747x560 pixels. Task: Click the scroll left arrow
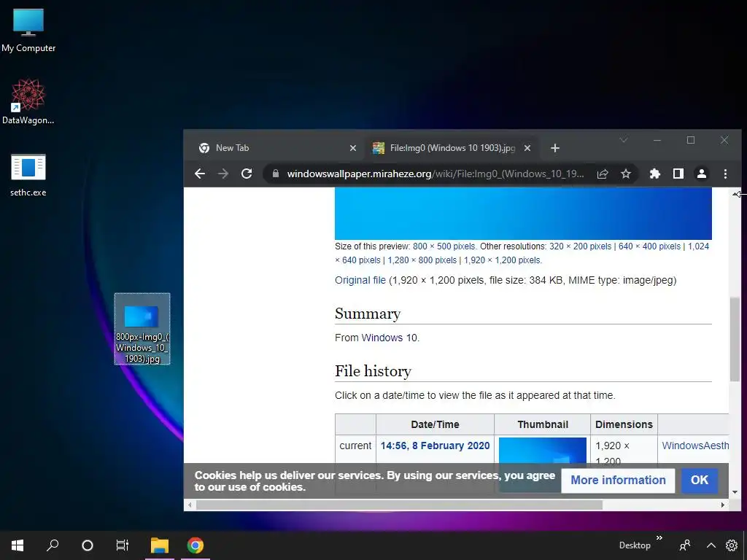pyautogui.click(x=190, y=505)
